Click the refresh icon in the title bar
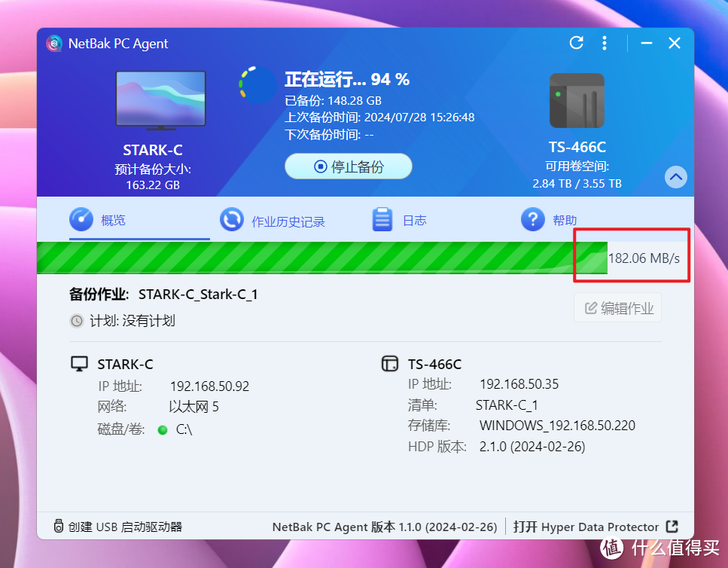This screenshot has height=568, width=728. point(576,43)
